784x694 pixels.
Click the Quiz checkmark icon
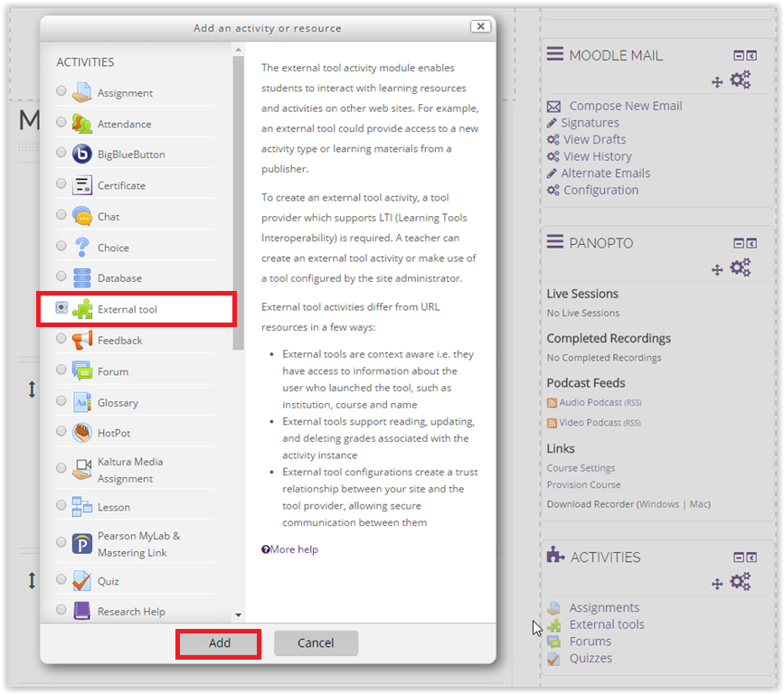pyautogui.click(x=82, y=580)
